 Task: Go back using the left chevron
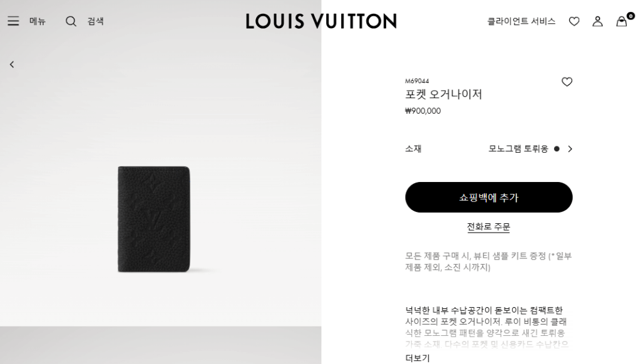click(12, 64)
